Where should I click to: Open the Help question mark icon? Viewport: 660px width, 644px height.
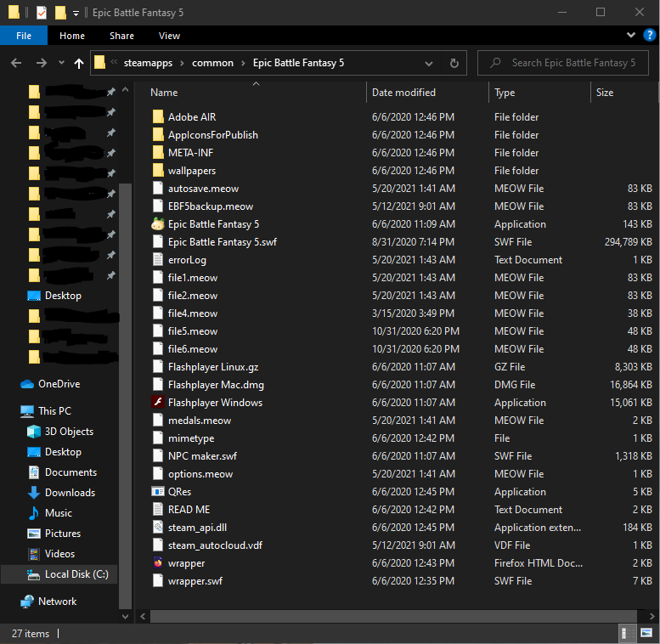point(648,36)
